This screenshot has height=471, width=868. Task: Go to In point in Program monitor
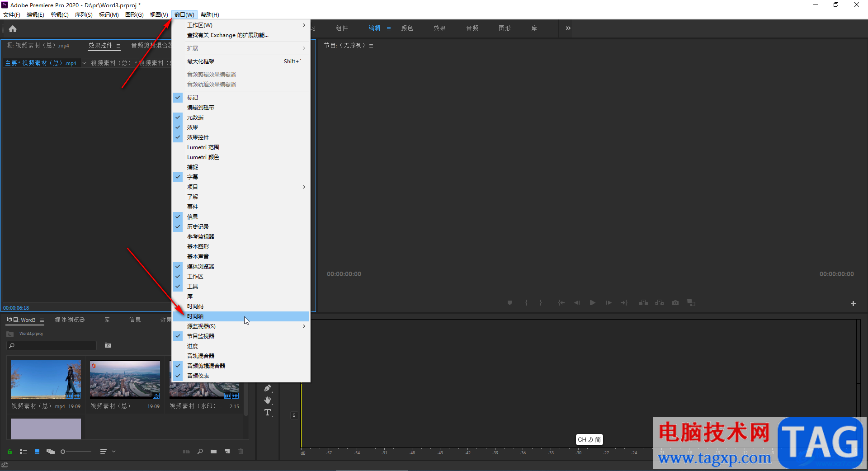561,303
